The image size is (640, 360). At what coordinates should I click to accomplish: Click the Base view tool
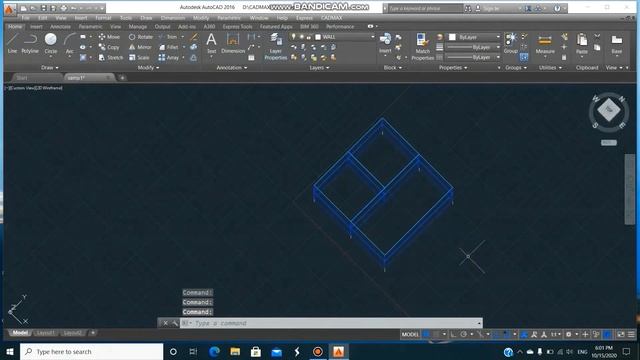[x=617, y=44]
